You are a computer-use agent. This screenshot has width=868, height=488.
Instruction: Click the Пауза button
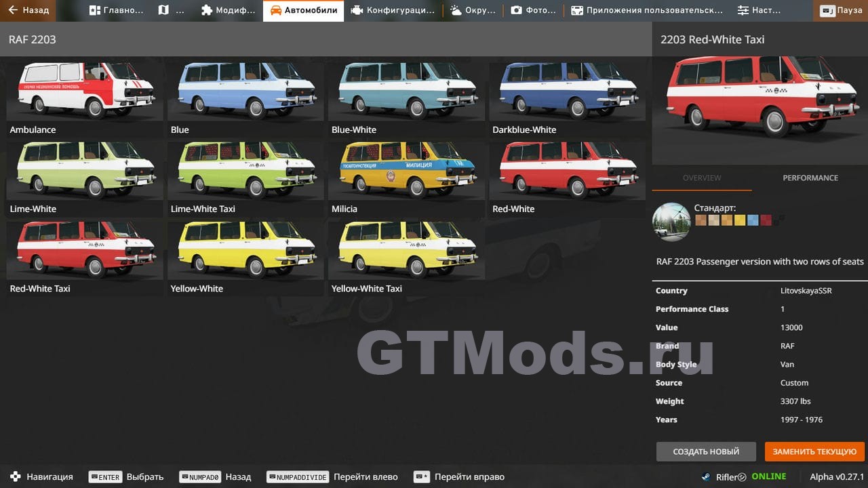click(x=841, y=10)
